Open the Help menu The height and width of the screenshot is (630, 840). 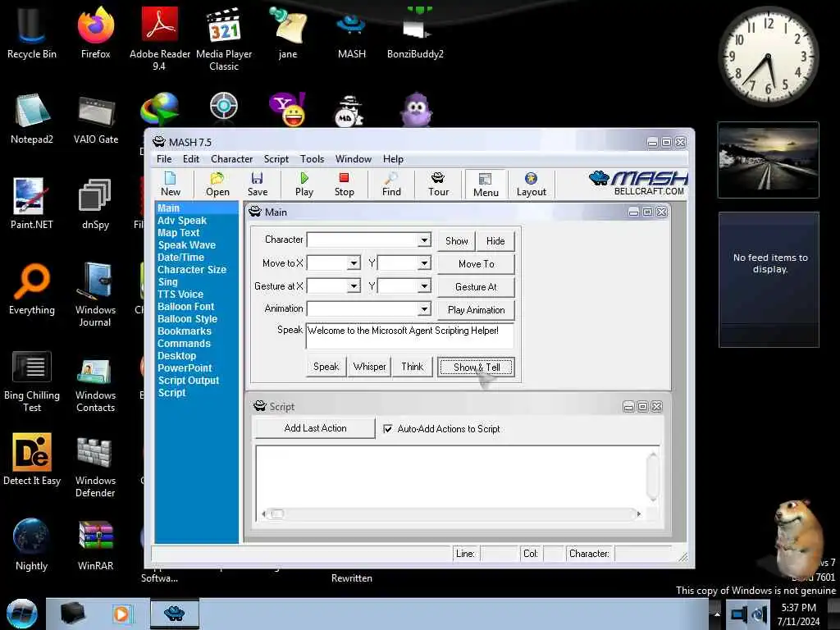pos(393,159)
